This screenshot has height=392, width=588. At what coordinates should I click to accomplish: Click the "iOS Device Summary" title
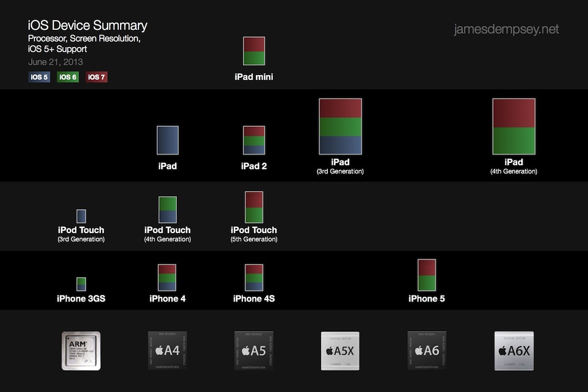(87, 25)
